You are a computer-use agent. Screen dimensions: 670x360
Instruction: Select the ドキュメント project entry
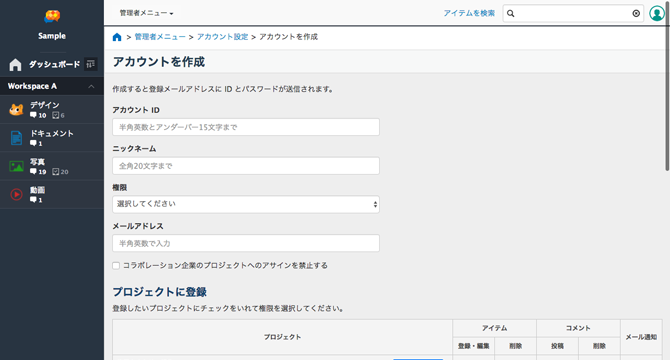pos(52,138)
